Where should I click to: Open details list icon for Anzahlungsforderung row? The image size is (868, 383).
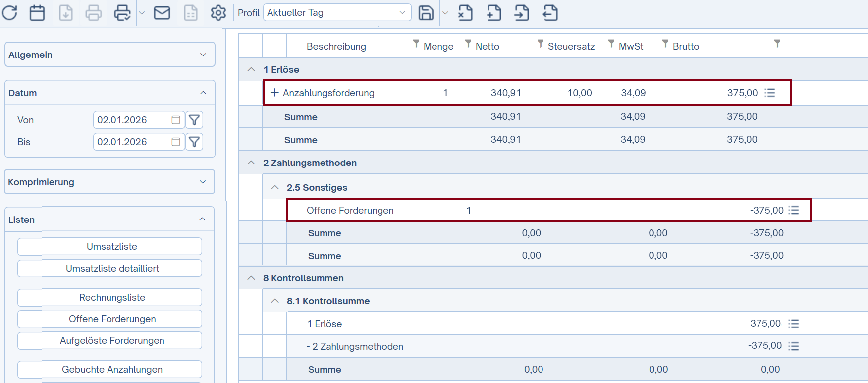point(769,93)
